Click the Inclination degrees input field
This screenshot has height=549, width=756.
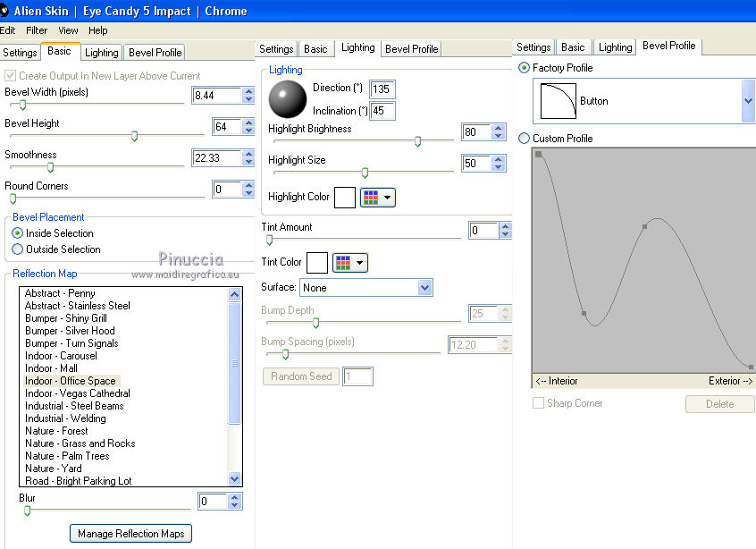click(382, 111)
